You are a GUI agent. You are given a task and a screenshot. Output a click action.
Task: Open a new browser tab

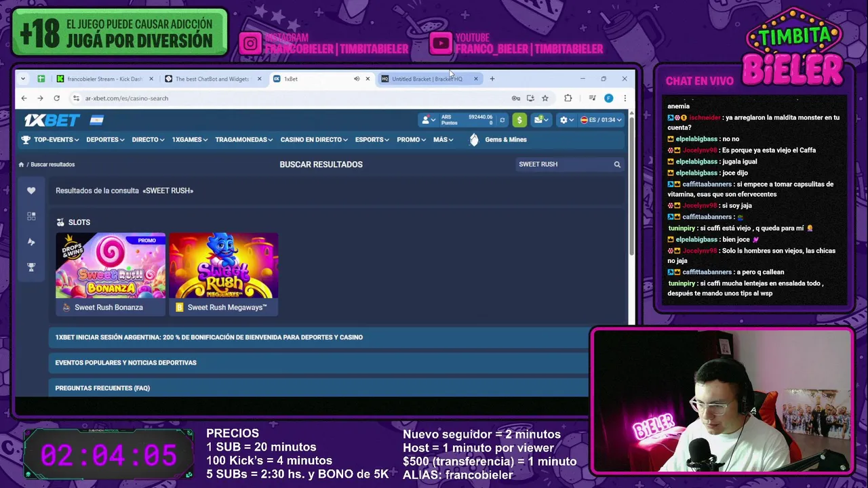492,79
